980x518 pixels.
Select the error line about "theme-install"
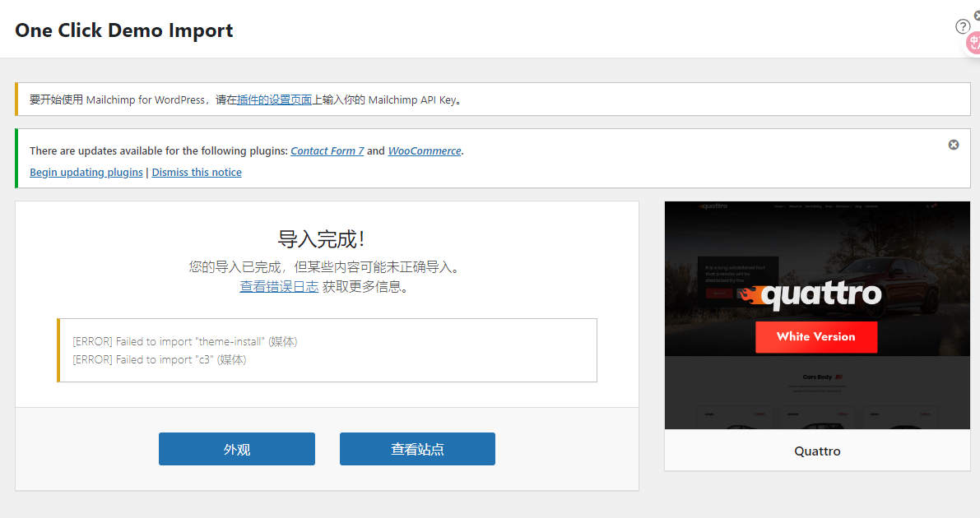185,342
